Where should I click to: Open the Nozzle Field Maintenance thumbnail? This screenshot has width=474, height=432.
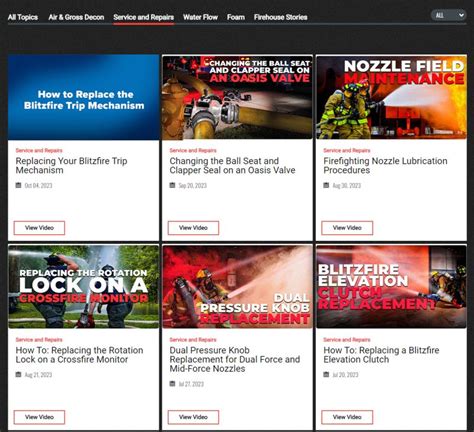click(391, 97)
